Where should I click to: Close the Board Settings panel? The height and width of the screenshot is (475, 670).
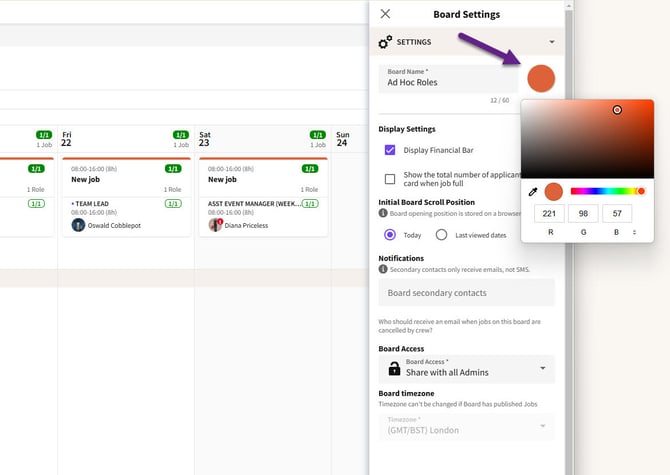pyautogui.click(x=385, y=14)
